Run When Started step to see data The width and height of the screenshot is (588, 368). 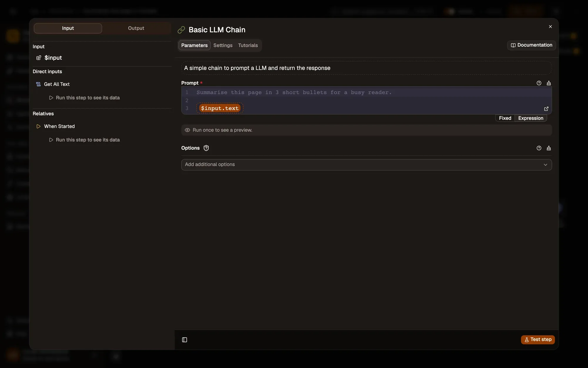[x=84, y=140]
